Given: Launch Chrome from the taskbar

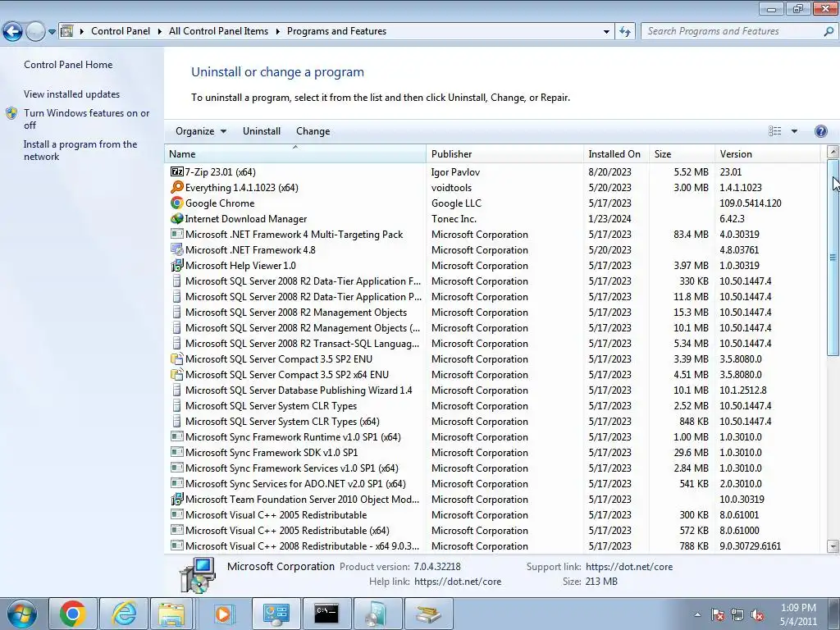Looking at the screenshot, I should click(73, 614).
